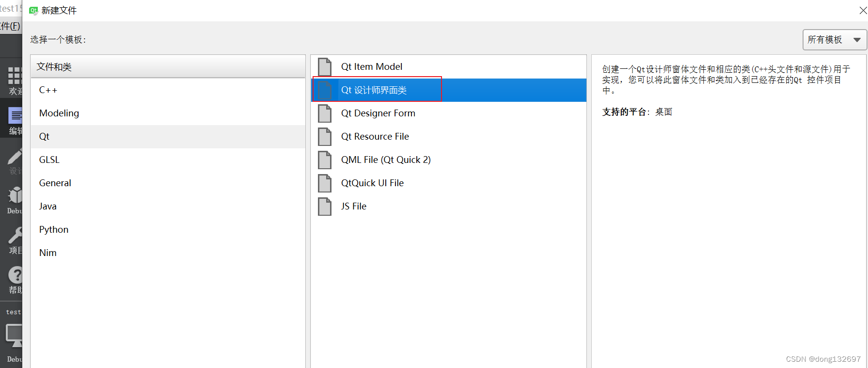Open Help mode question mark icon
The image size is (868, 368).
[x=15, y=275]
